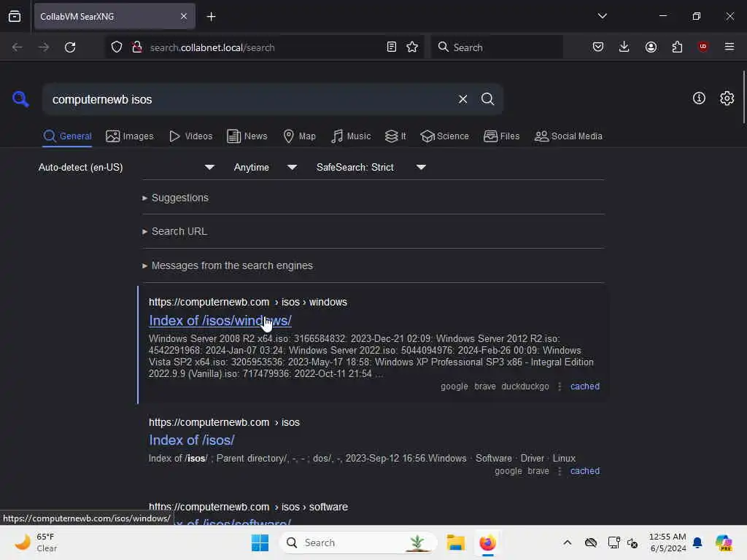Open the SearXNG about info icon
Image resolution: width=747 pixels, height=560 pixels.
click(699, 98)
